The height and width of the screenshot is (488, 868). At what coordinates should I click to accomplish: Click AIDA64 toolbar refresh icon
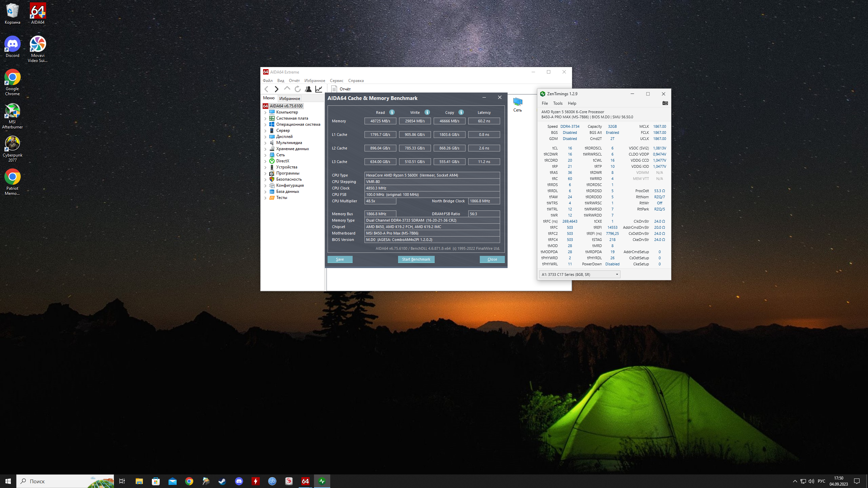point(297,89)
